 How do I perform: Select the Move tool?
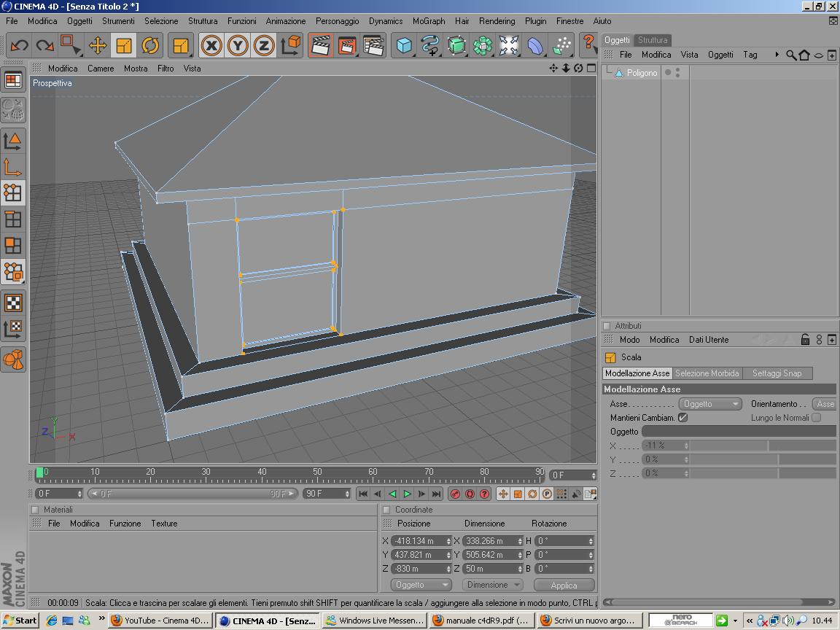pos(98,45)
